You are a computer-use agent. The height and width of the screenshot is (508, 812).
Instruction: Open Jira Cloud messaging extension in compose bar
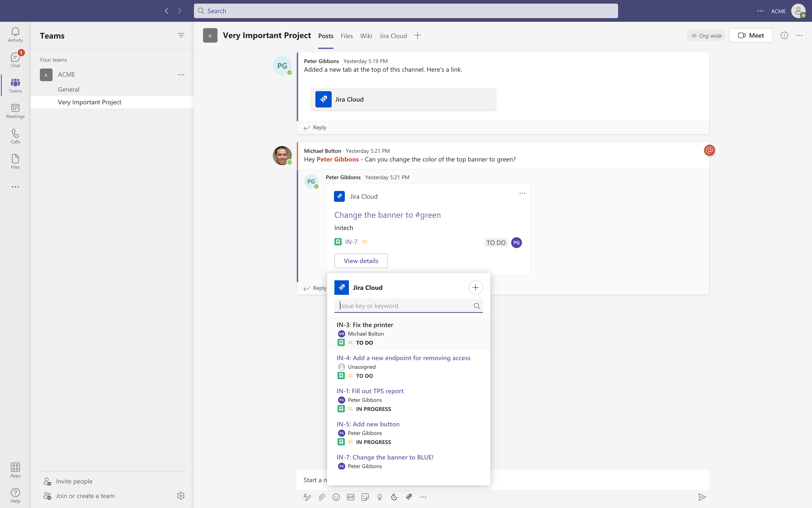point(409,497)
